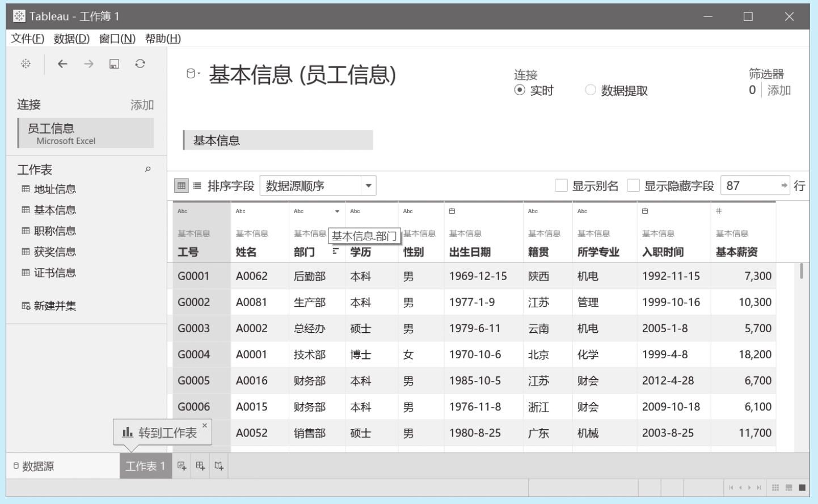Click the save icon in toolbar
The image size is (818, 504).
[114, 64]
